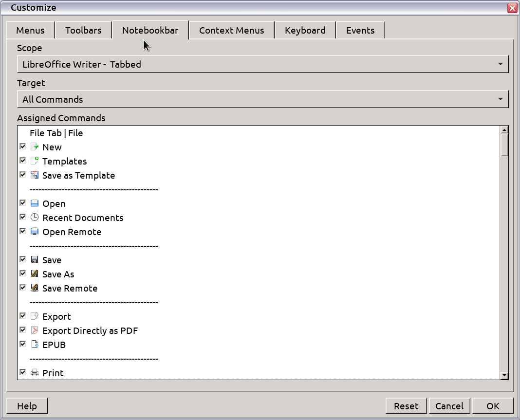
Task: Close the Customize dialog window
Action: (x=512, y=8)
